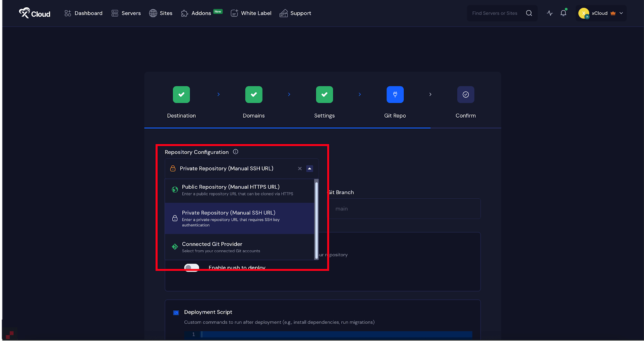Click the search magnifier icon
Screen dimensions: 644x341
point(529,13)
